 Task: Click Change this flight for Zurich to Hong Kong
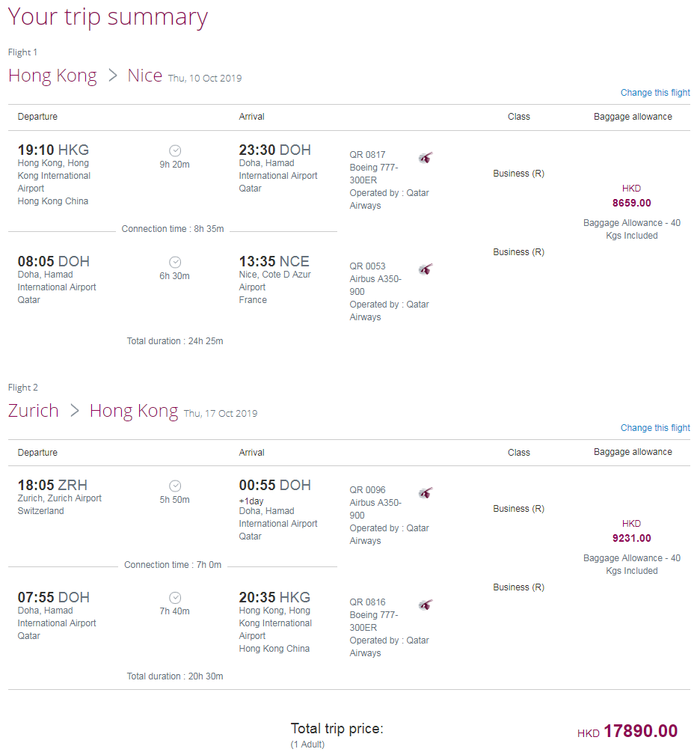point(655,428)
